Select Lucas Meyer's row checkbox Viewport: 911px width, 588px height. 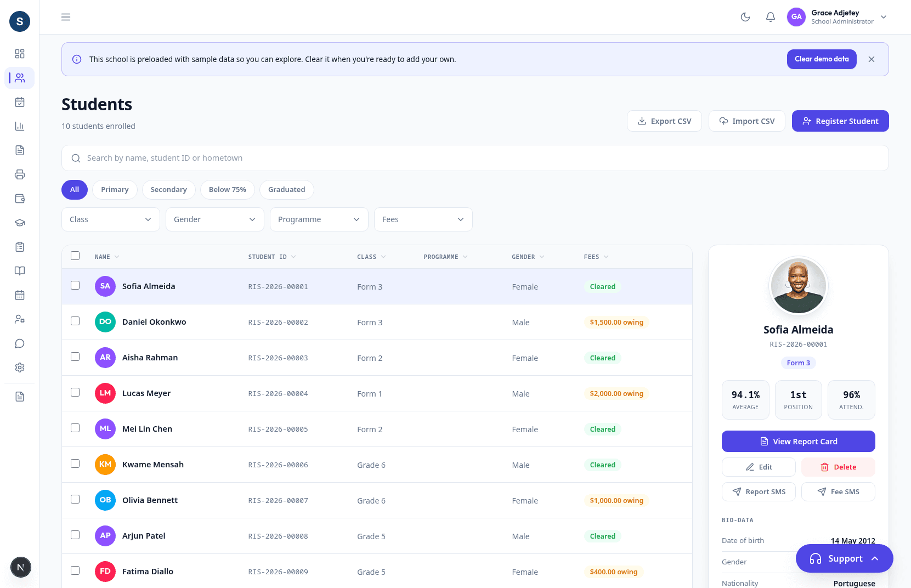[75, 392]
